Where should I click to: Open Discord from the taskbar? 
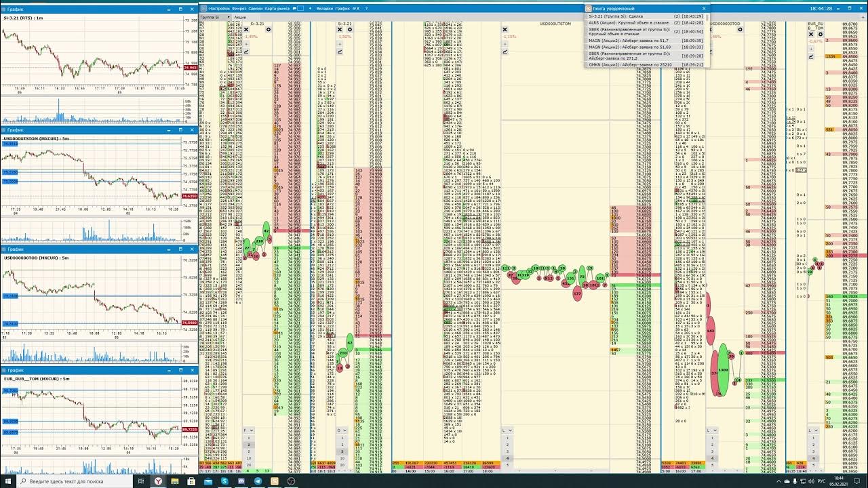[241, 481]
